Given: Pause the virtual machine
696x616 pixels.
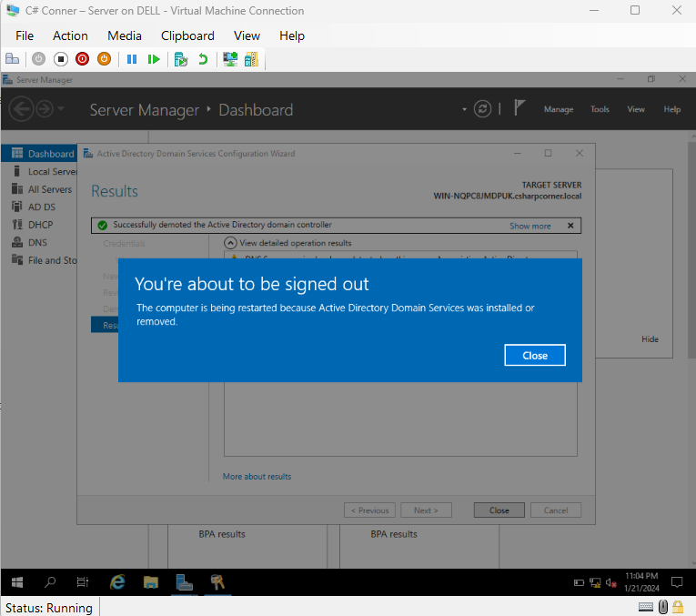Looking at the screenshot, I should 132,59.
